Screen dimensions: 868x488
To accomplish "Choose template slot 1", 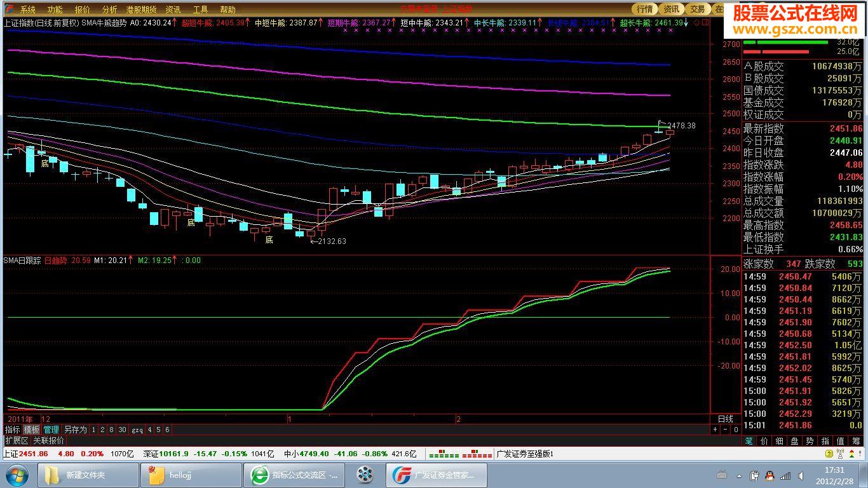I will (x=93, y=430).
